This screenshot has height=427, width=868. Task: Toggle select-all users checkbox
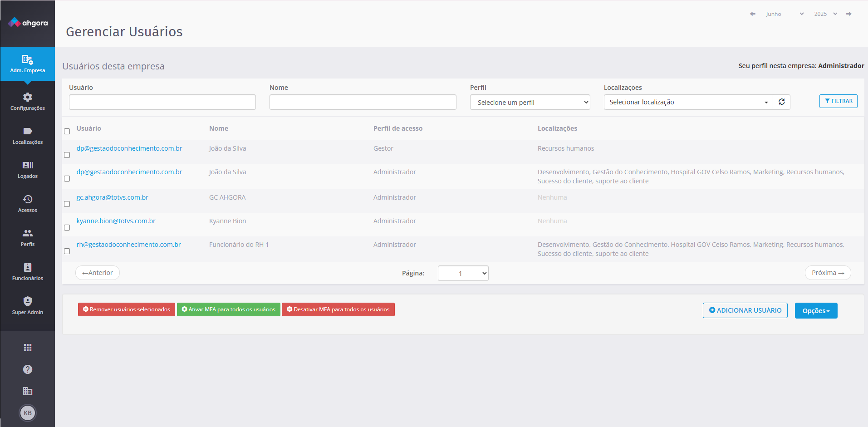pos(67,132)
